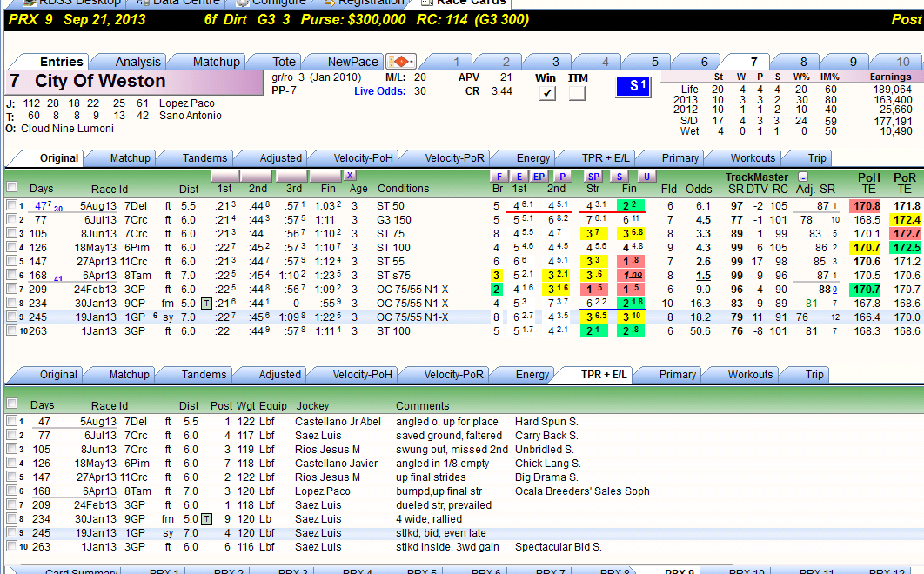Open the NewPace tab
Screen dimensions: 924x574
point(352,62)
